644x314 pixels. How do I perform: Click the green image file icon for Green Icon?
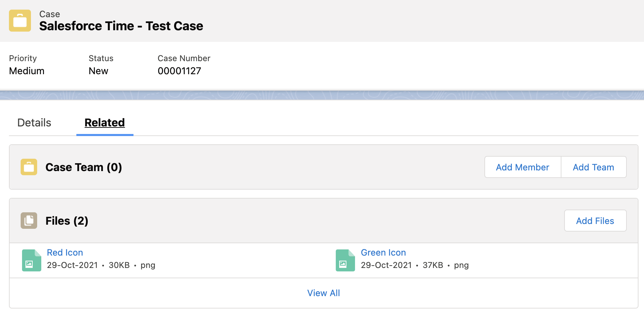click(x=345, y=260)
